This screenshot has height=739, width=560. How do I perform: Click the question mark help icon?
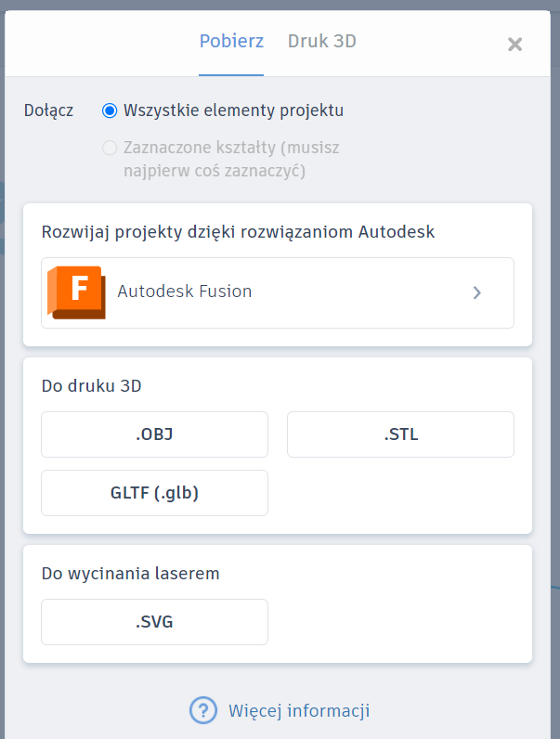(203, 710)
